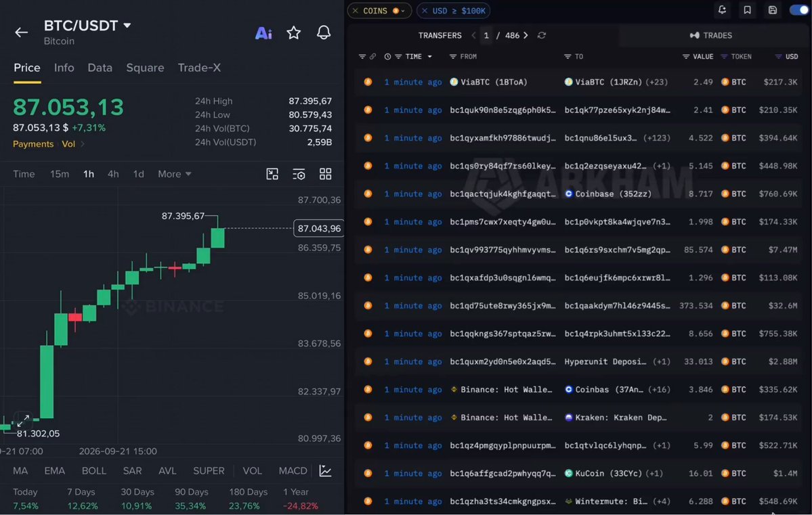Add BTC/USDT to favorites with star icon
The image size is (812, 515).
coord(294,32)
